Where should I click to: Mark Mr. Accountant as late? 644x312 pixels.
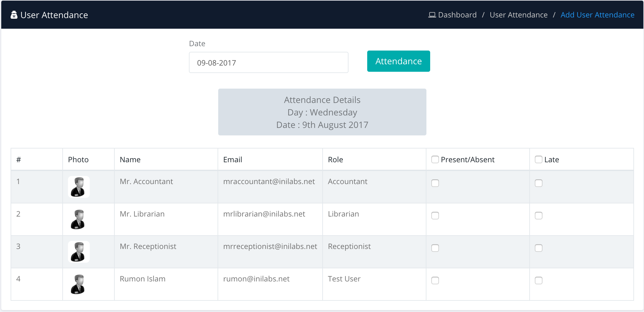click(539, 183)
